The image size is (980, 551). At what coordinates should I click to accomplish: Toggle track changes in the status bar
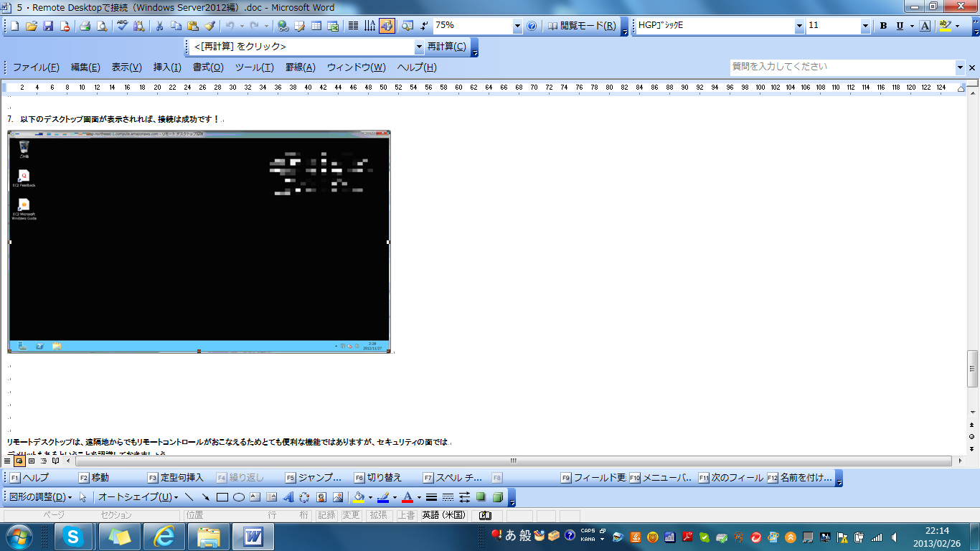(x=351, y=515)
